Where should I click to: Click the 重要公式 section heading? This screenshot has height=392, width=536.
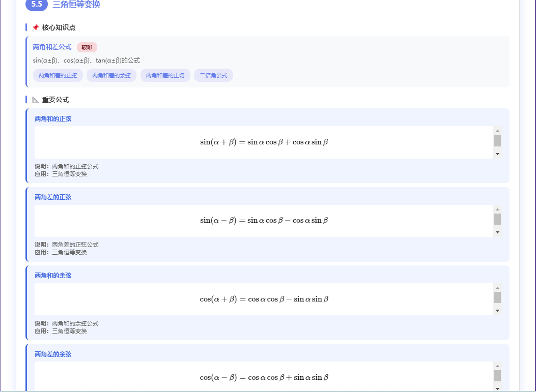[x=55, y=100]
